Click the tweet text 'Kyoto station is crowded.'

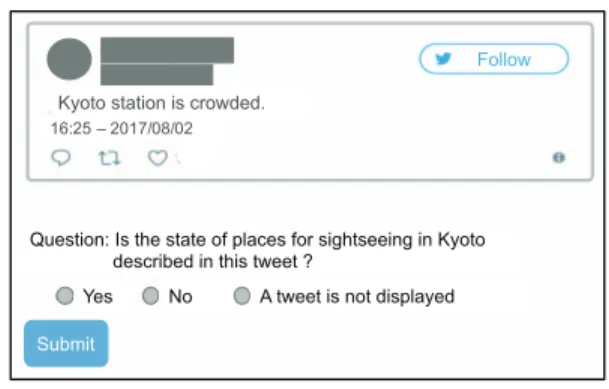pyautogui.click(x=161, y=103)
